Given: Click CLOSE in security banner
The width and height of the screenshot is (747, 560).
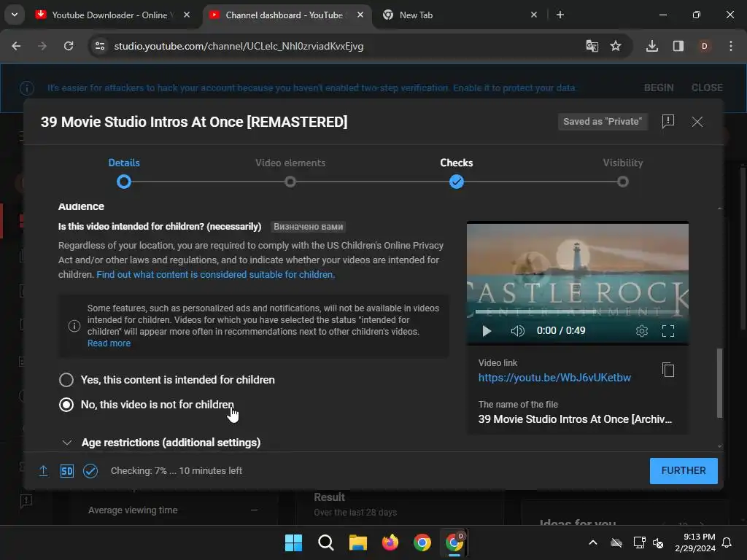Looking at the screenshot, I should click(x=707, y=87).
